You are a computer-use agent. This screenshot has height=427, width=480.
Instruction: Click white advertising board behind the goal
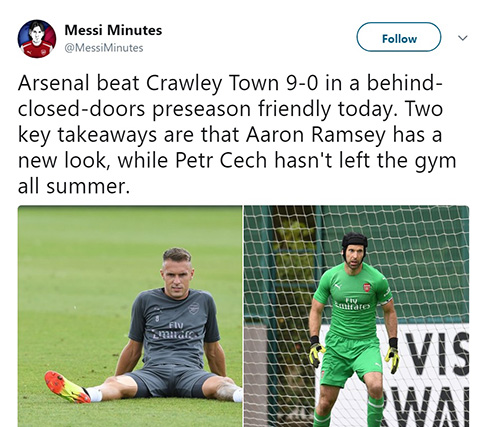pos(430,375)
